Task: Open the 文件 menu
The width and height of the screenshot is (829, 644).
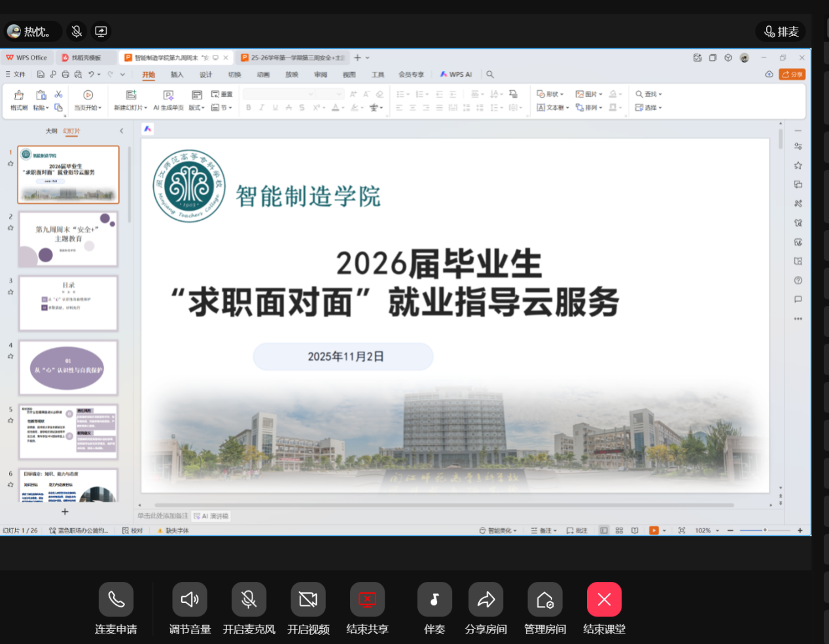Action: pyautogui.click(x=16, y=75)
